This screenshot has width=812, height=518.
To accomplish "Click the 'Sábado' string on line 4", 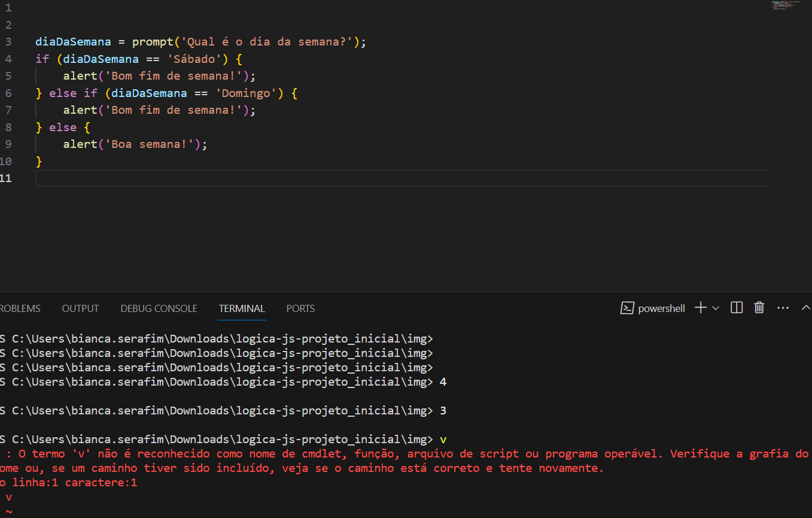I will pyautogui.click(x=194, y=59).
